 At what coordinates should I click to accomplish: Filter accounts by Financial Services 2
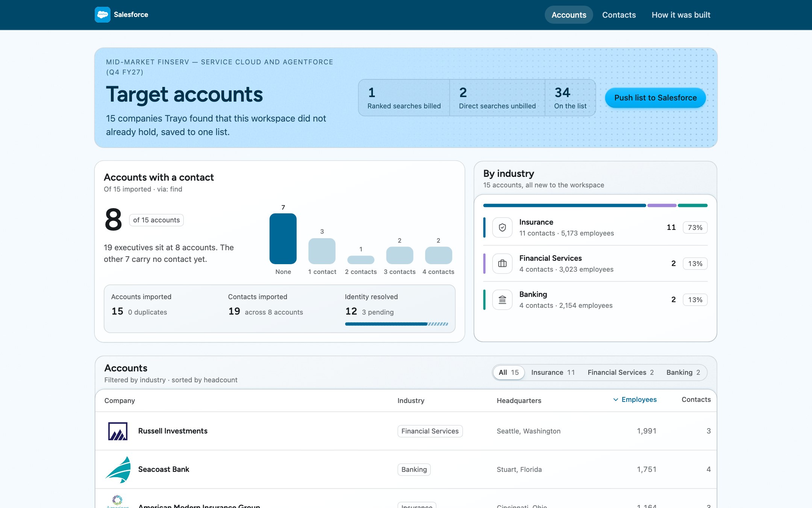pyautogui.click(x=621, y=373)
